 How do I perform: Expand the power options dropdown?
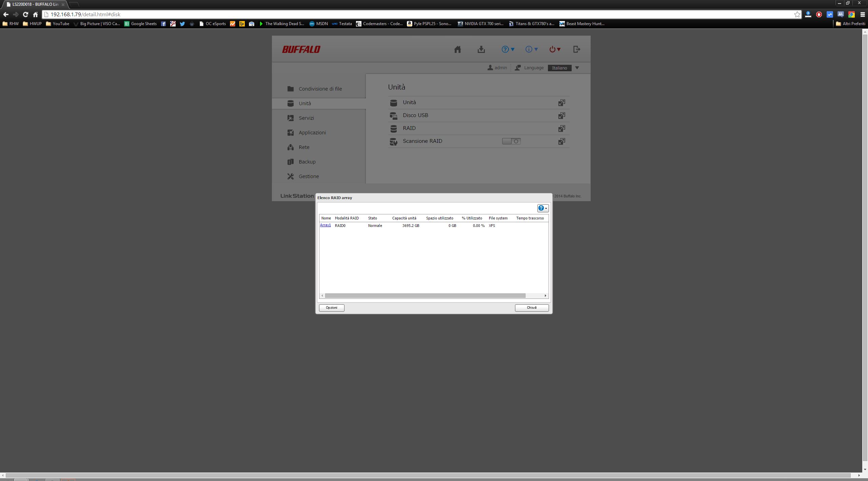[555, 50]
